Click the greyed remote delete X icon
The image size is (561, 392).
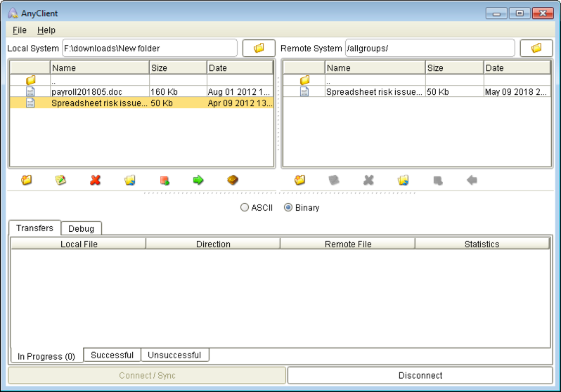368,180
